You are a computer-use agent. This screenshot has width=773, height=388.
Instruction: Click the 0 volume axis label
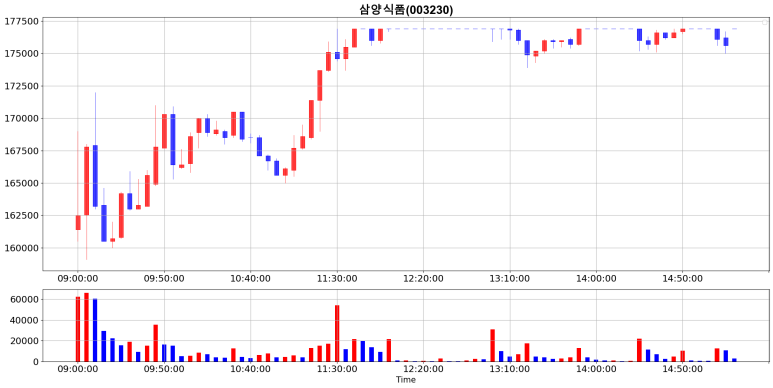coord(35,361)
